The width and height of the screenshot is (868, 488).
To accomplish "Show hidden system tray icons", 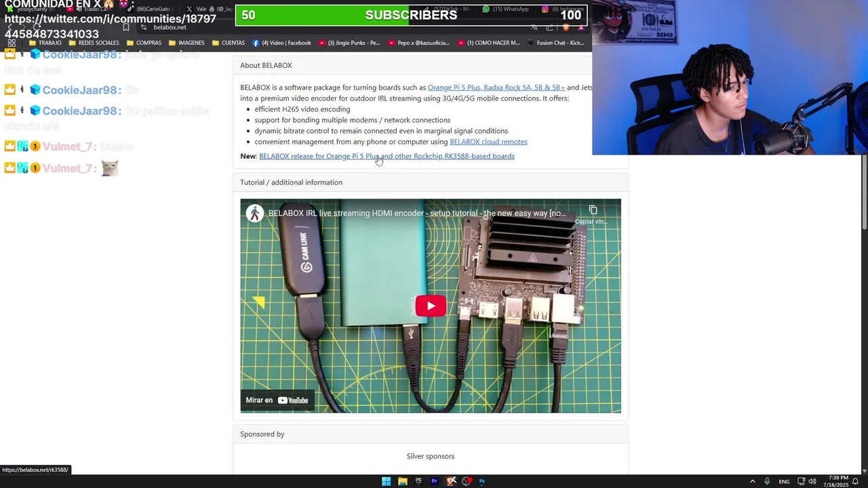I will pos(752,481).
